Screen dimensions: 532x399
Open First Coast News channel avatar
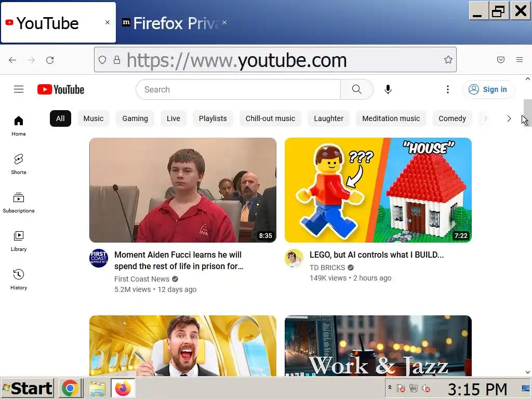point(99,258)
